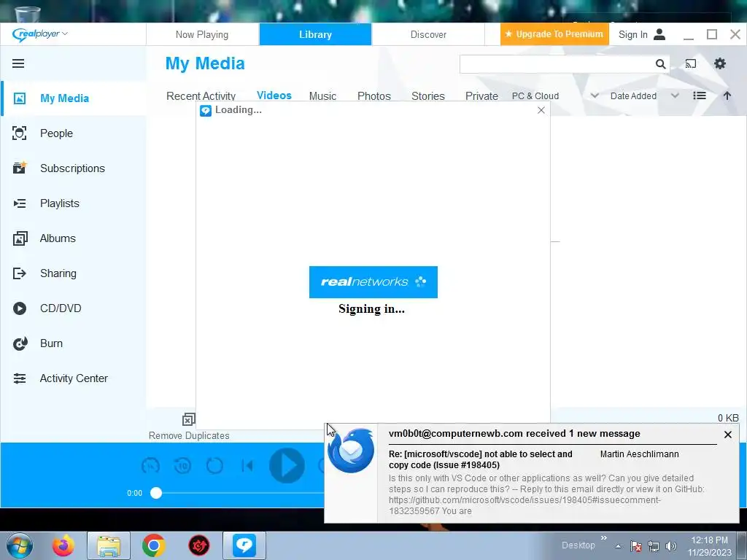Click the cast to device icon

point(691,63)
